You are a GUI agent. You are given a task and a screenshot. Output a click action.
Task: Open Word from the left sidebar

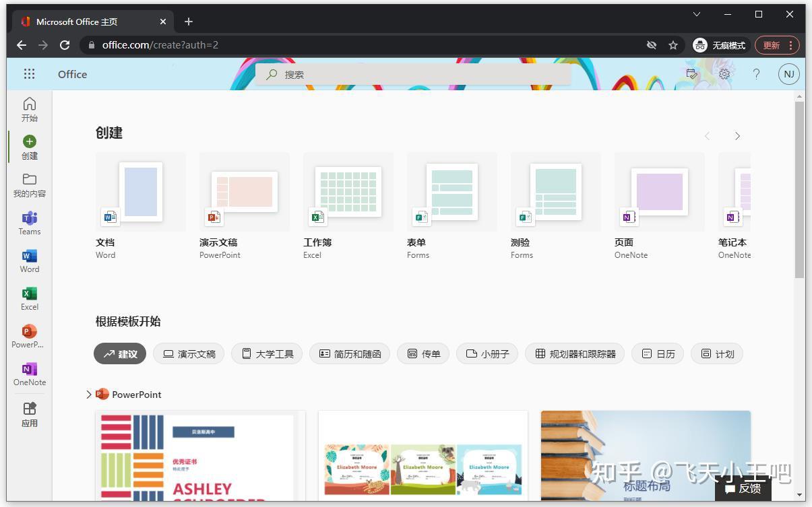29,261
